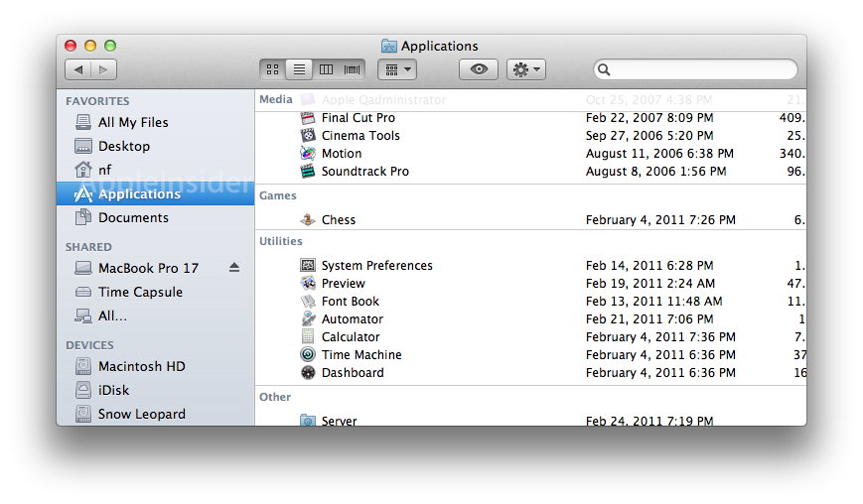Click the Chess app icon
This screenshot has height=504, width=863.
pos(308,220)
